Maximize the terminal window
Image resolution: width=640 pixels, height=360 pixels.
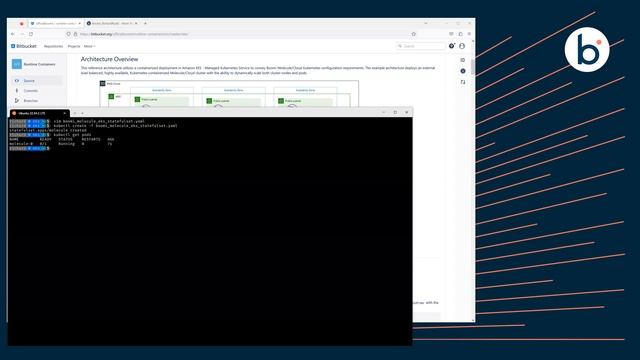point(395,112)
